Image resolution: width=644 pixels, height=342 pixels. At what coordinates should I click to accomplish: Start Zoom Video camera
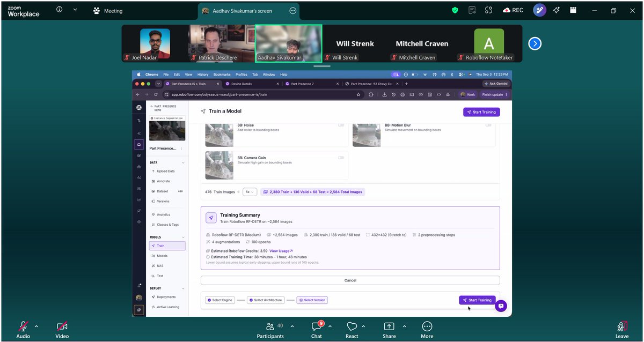[62, 330]
